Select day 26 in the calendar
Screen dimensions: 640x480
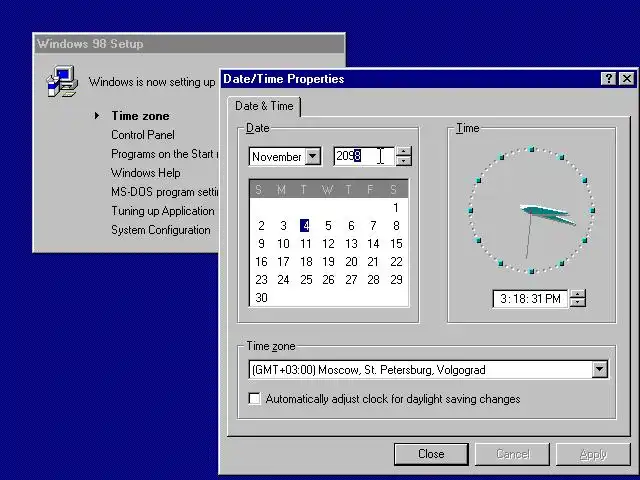(x=328, y=280)
